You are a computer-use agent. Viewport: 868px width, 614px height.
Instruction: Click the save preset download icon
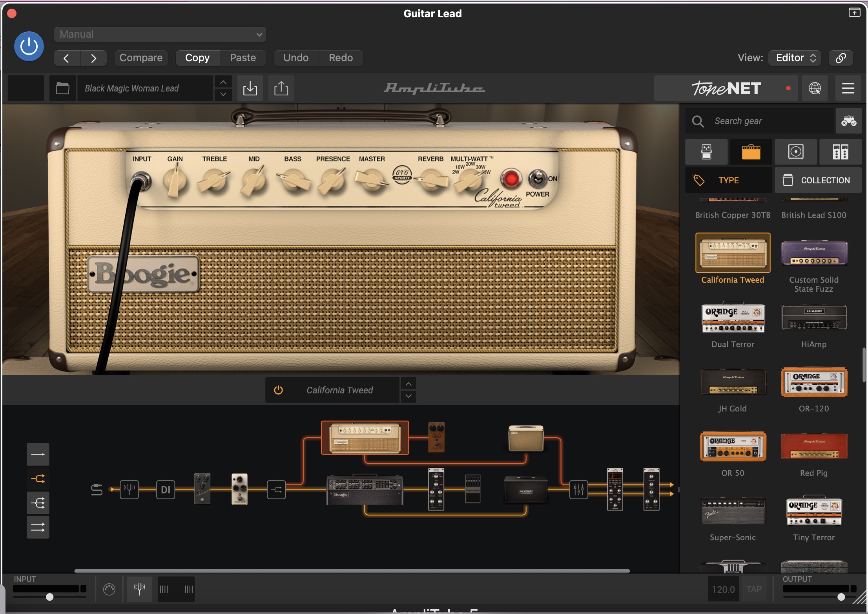250,88
